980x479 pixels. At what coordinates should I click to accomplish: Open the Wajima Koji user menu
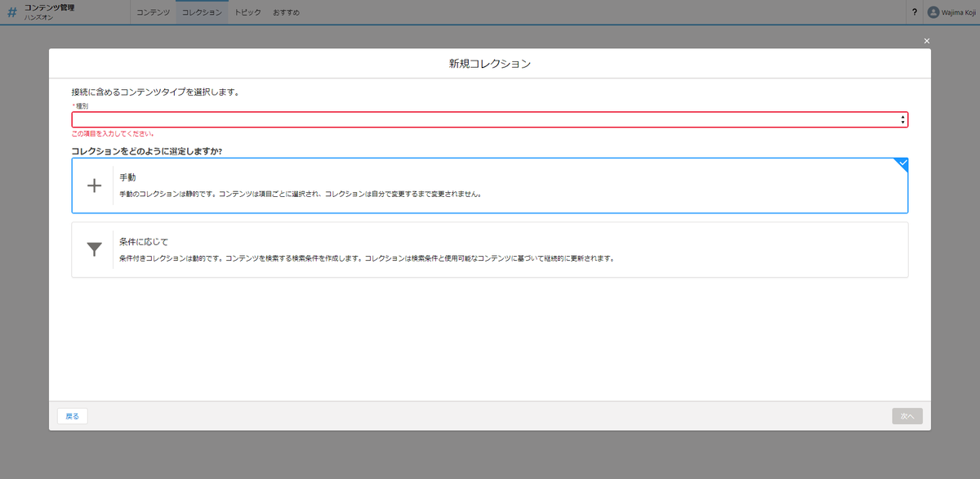(x=951, y=12)
